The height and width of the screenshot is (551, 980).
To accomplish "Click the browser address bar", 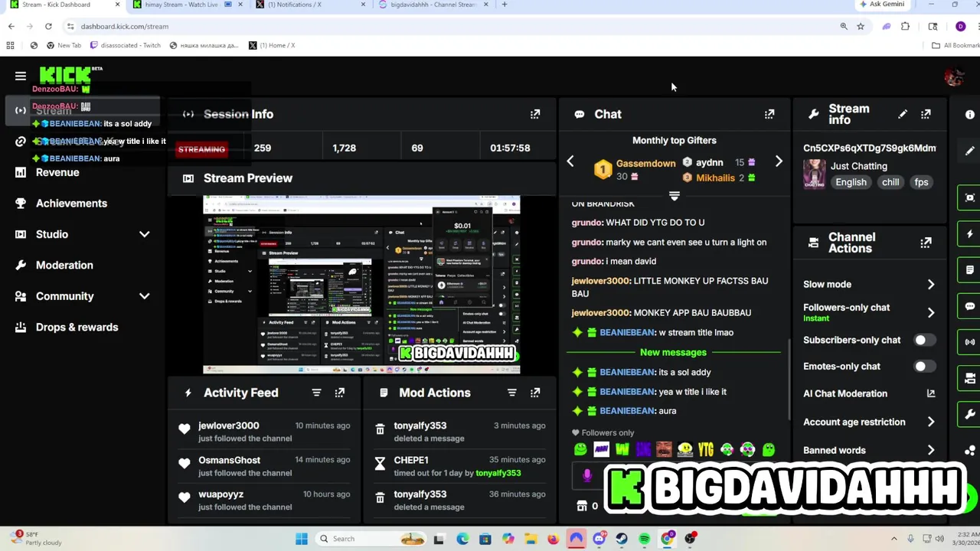I will pyautogui.click(x=452, y=26).
